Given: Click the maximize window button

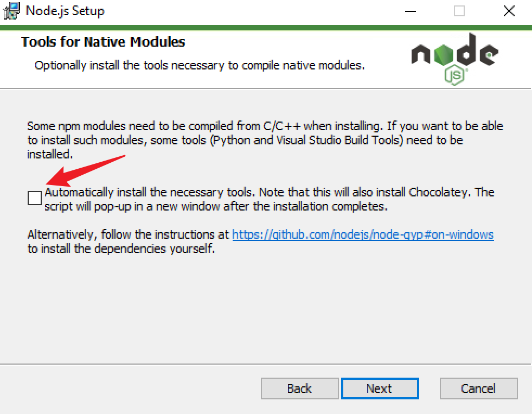Looking at the screenshot, I should coord(459,11).
